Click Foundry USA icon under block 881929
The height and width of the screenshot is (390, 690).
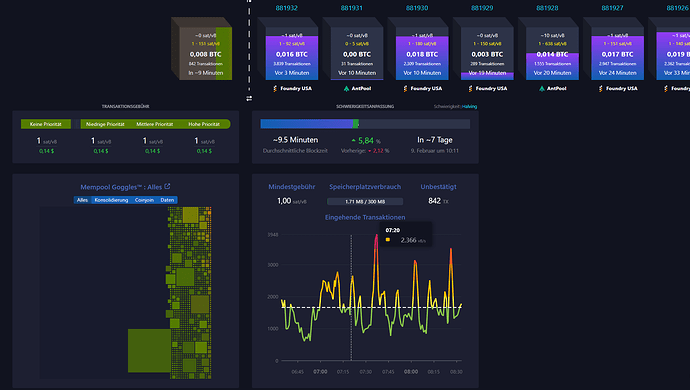(x=470, y=88)
